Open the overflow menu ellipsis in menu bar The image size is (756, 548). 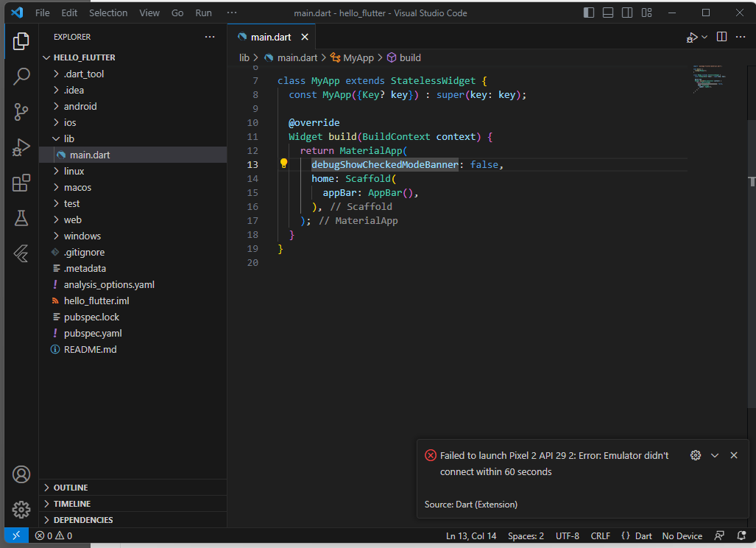pyautogui.click(x=232, y=13)
